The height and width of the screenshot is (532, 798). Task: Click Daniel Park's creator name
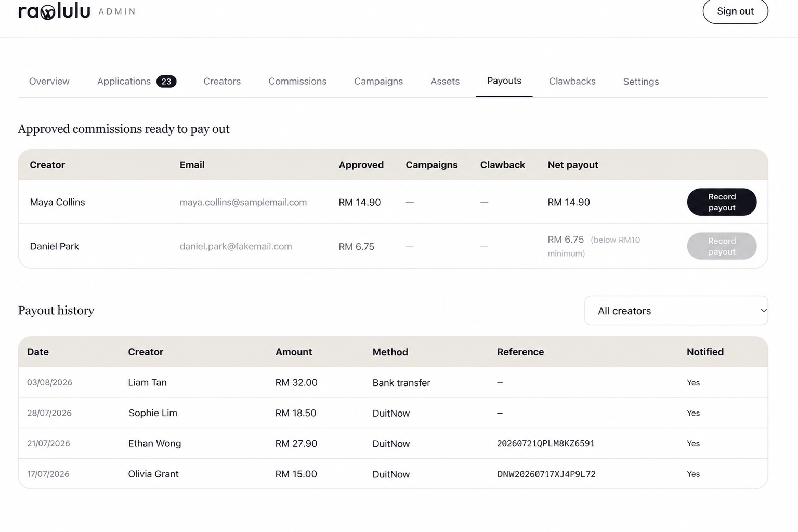click(x=55, y=246)
